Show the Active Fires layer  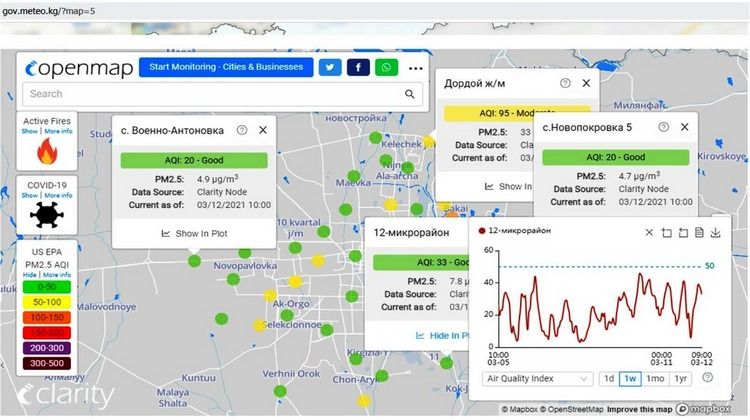[x=30, y=131]
